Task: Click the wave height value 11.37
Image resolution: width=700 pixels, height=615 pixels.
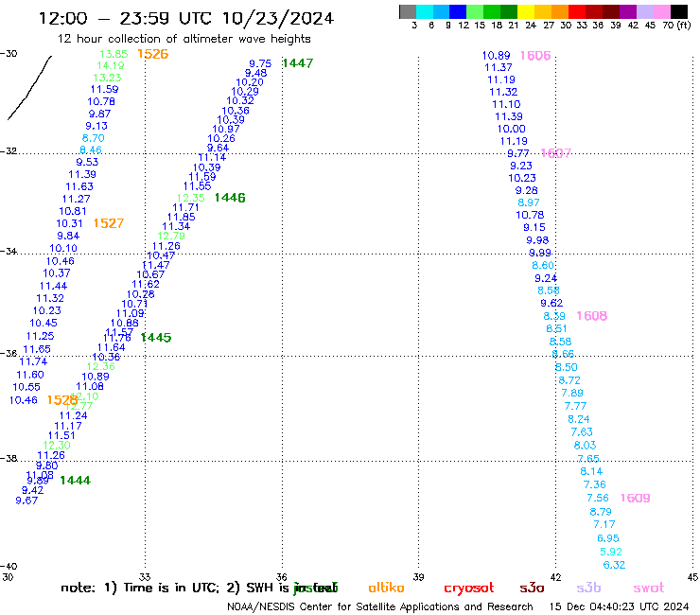Action: pyautogui.click(x=499, y=68)
